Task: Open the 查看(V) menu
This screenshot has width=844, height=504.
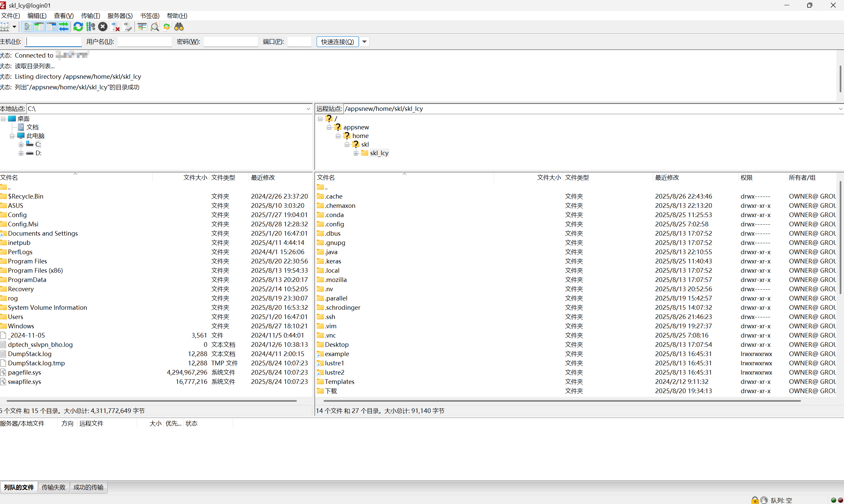Action: (x=64, y=16)
